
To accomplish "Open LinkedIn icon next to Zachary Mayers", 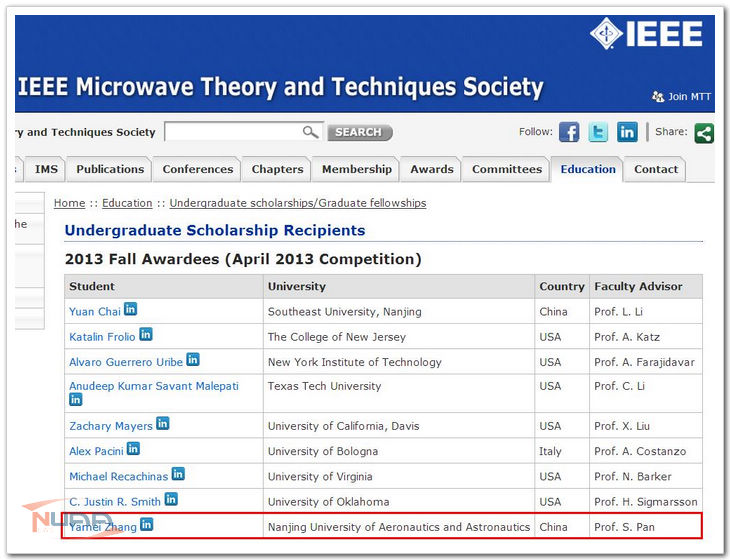I will pyautogui.click(x=163, y=424).
